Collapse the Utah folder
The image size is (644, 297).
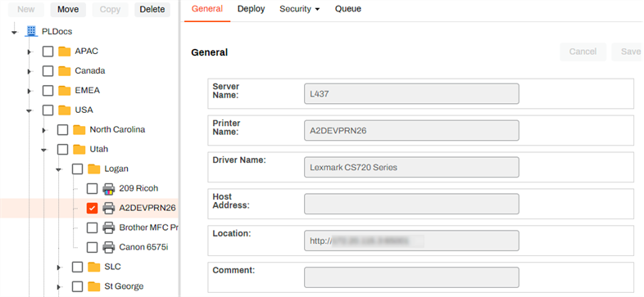[x=44, y=151]
